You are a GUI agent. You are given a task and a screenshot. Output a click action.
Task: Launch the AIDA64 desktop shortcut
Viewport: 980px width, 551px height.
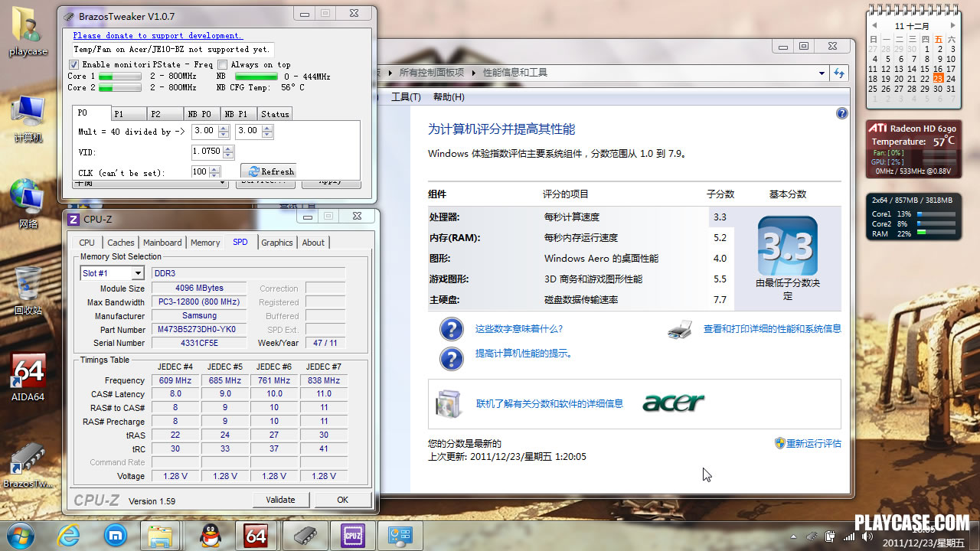(x=28, y=377)
